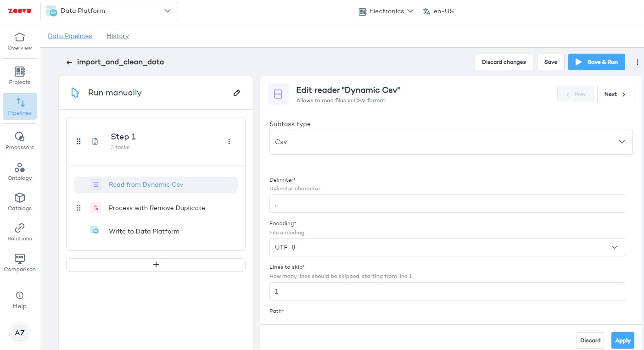Image resolution: width=644 pixels, height=350 pixels.
Task: Open the Data Platform product dropdown
Action: [x=109, y=11]
